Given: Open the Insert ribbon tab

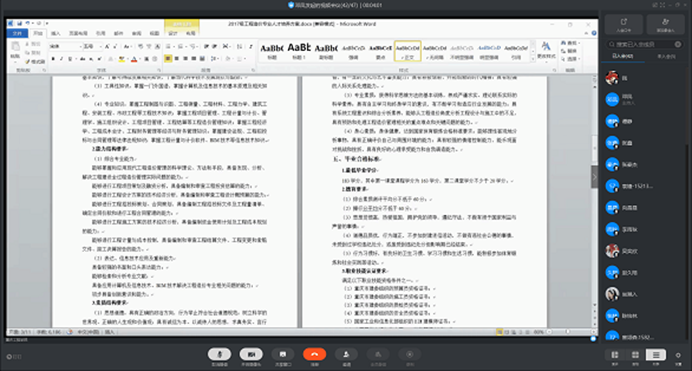Looking at the screenshot, I should [x=56, y=33].
